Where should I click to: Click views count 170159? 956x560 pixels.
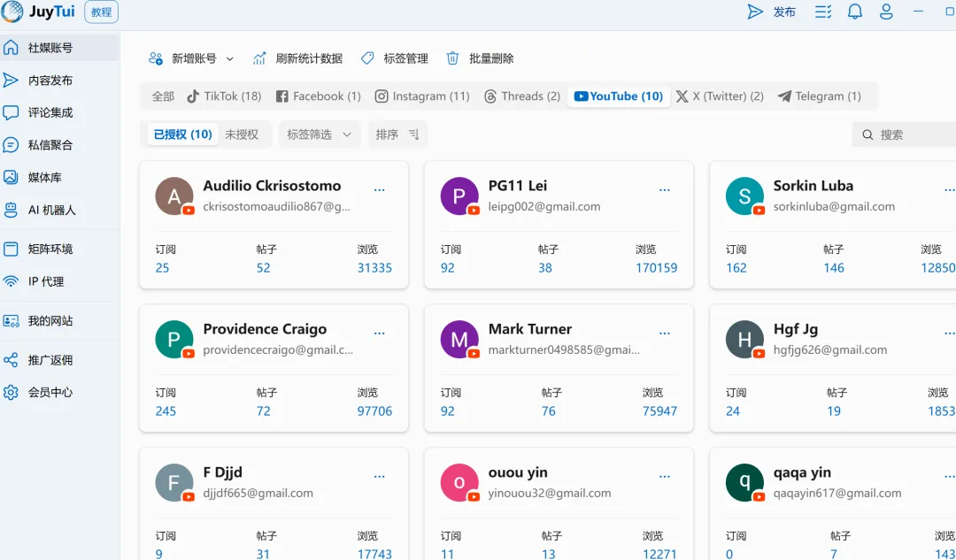click(656, 268)
